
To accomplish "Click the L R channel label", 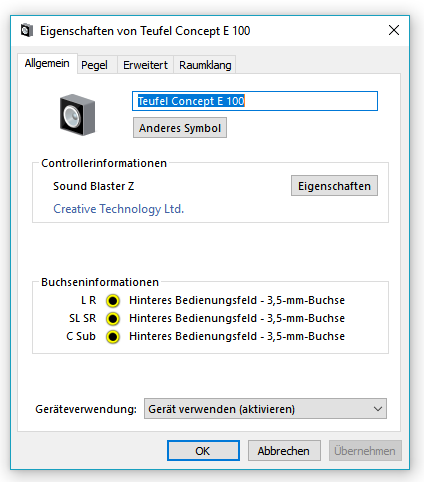I will point(89,300).
